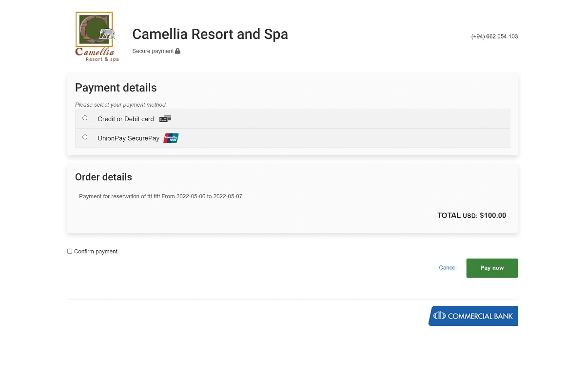Click the "Payment details" heading
Image resolution: width=585 pixels, height=392 pixels.
pos(116,88)
